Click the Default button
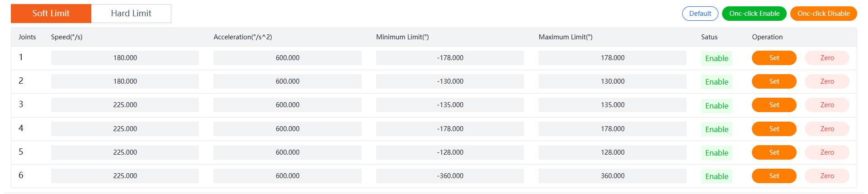The height and width of the screenshot is (194, 868). pos(700,14)
